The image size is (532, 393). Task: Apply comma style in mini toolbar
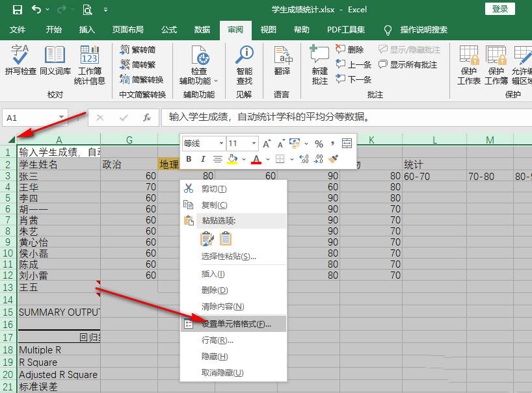(x=332, y=144)
